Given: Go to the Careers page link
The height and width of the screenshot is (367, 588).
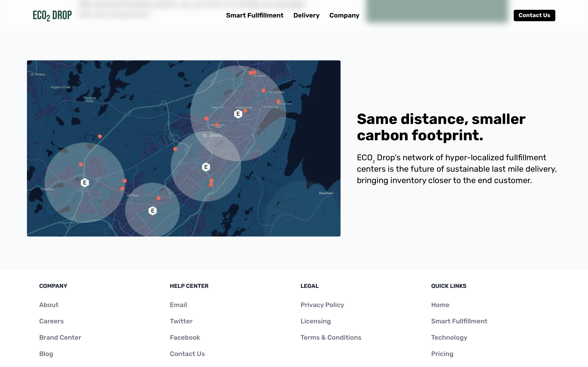Looking at the screenshot, I should [51, 321].
